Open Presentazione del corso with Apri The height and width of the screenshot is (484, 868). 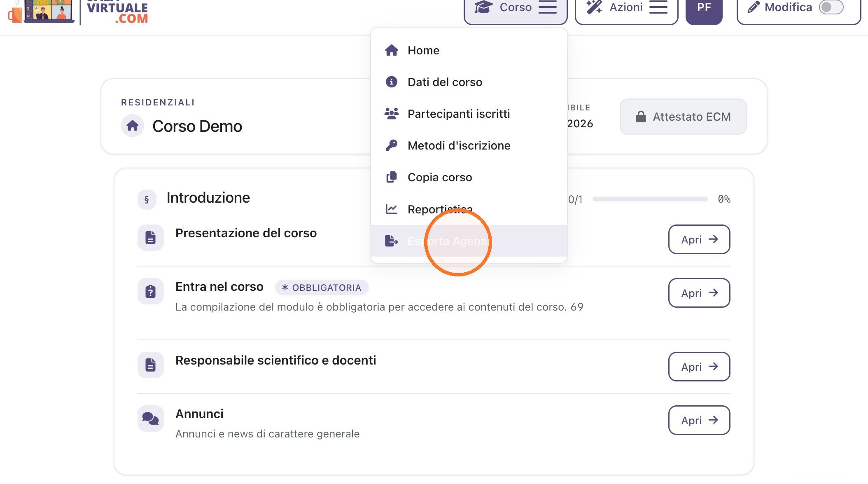pyautogui.click(x=699, y=239)
